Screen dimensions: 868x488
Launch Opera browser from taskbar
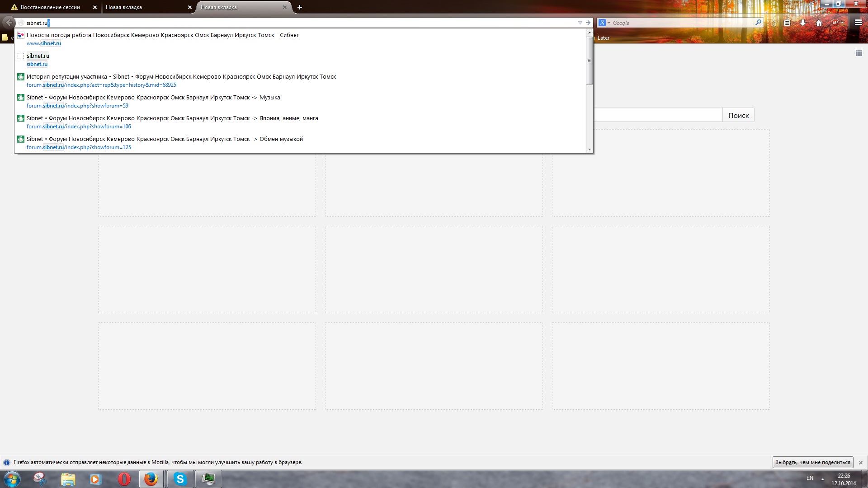[x=123, y=479]
